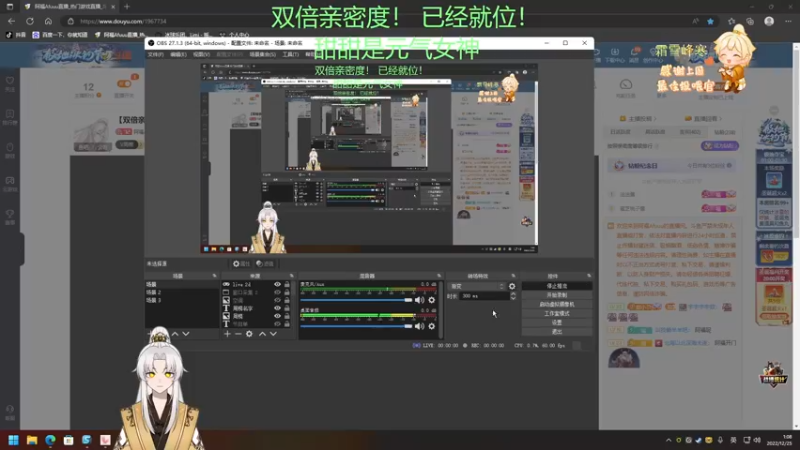Toggle lock on last text source
The height and width of the screenshot is (450, 800).
tap(287, 324)
